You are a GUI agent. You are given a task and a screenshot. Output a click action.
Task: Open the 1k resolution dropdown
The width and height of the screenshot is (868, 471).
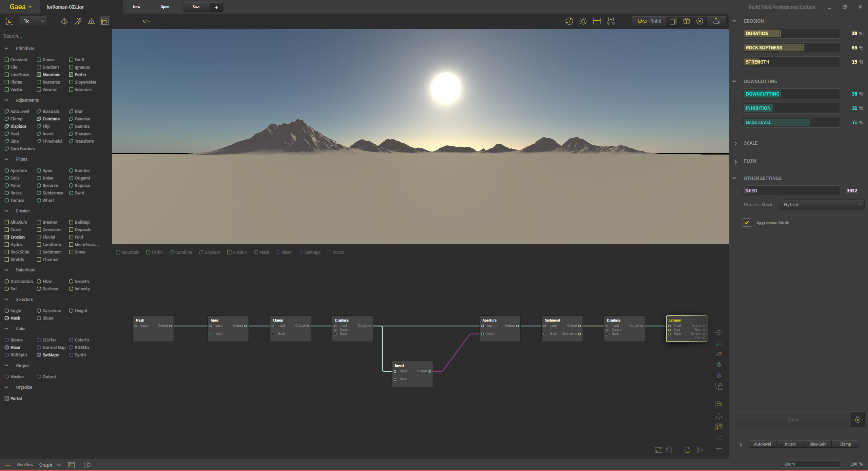point(33,21)
